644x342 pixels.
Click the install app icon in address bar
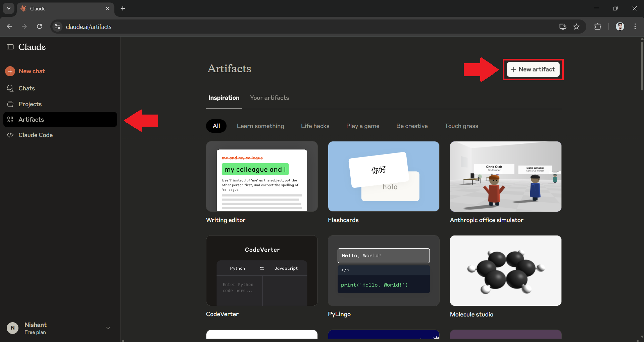(x=563, y=27)
